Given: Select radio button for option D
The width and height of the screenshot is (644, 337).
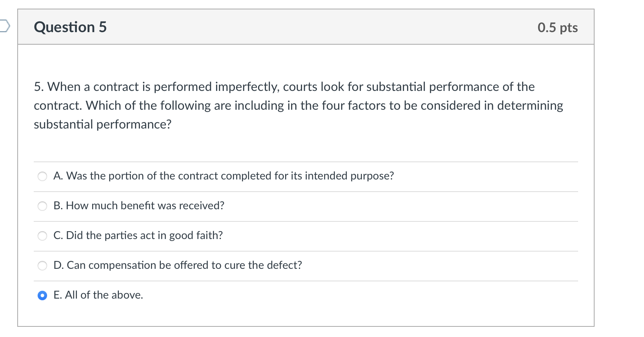Looking at the screenshot, I should point(42,265).
